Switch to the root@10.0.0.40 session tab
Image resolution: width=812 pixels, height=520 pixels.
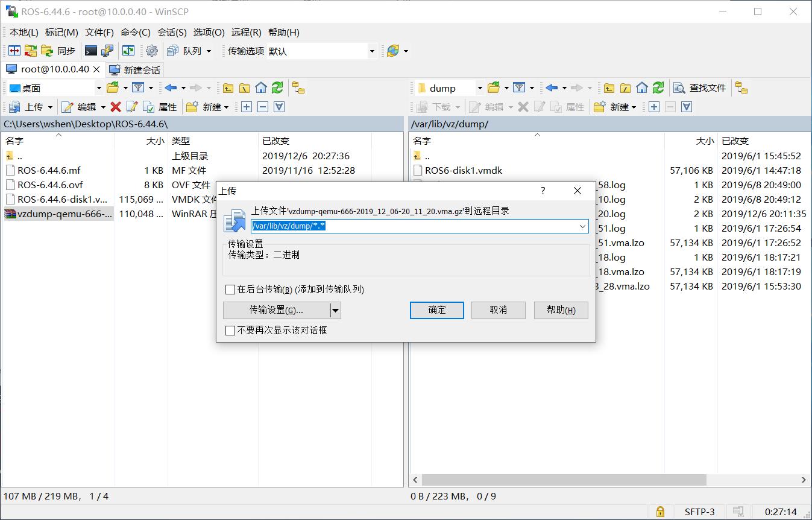point(51,69)
